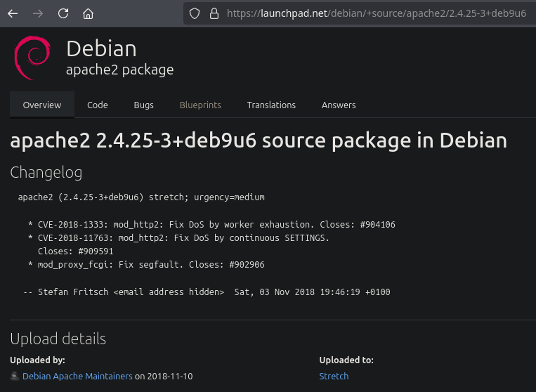Open Debian Apache Maintainers uploader link
This screenshot has width=536, height=392.
(77, 376)
